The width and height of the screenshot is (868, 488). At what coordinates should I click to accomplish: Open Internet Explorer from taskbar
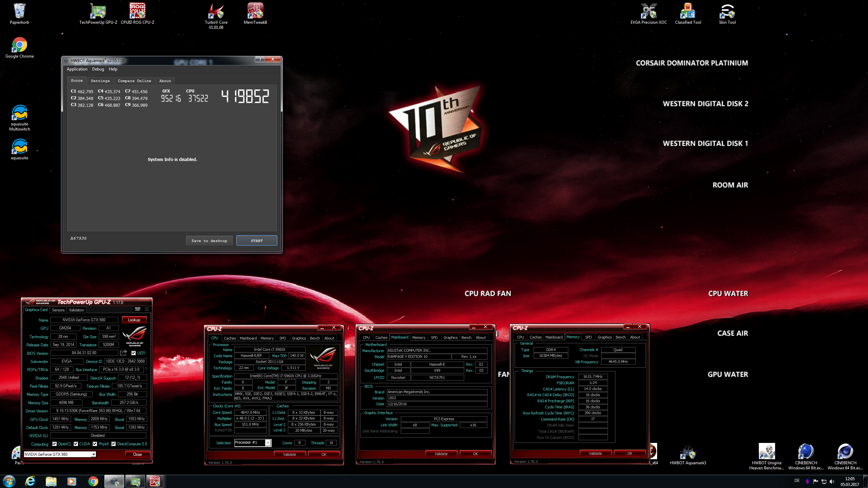point(31,481)
